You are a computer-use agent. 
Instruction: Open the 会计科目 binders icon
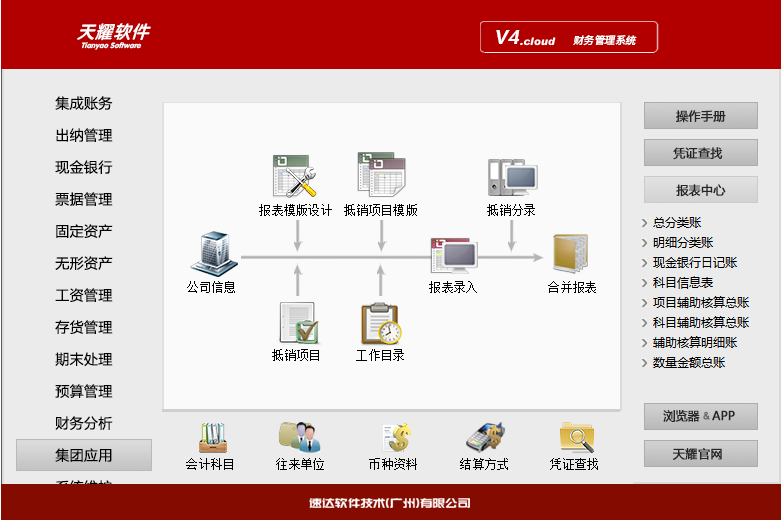click(213, 438)
